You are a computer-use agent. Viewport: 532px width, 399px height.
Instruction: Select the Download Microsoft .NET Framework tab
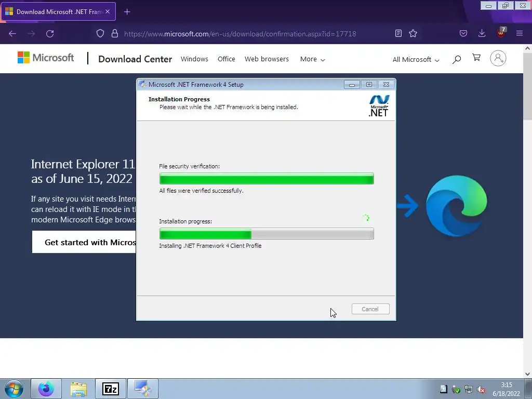click(x=59, y=11)
